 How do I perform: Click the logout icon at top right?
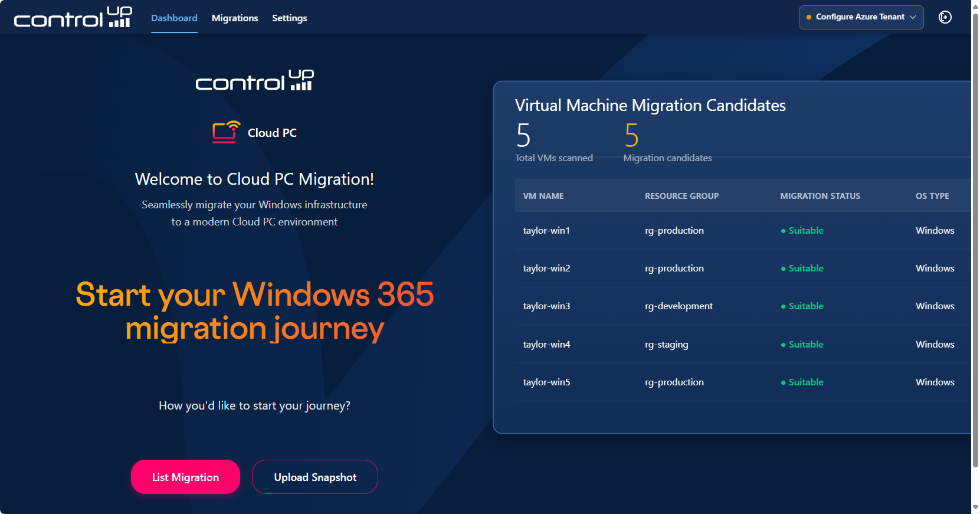(945, 17)
